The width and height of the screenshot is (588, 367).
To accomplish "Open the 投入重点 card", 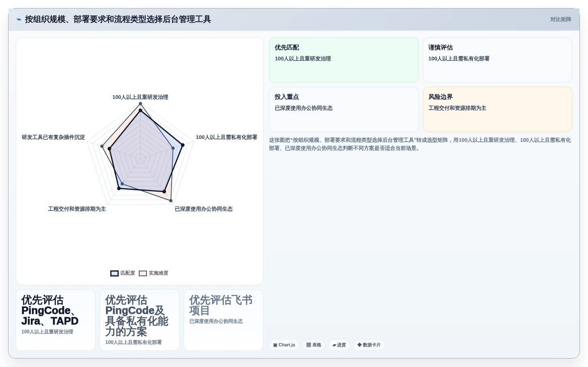I will [x=344, y=109].
